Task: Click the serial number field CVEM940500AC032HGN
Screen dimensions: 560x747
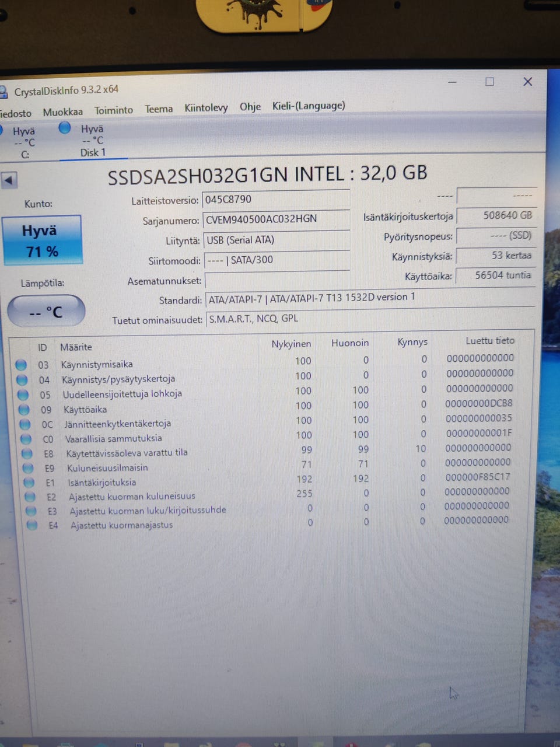Action: 276,219
